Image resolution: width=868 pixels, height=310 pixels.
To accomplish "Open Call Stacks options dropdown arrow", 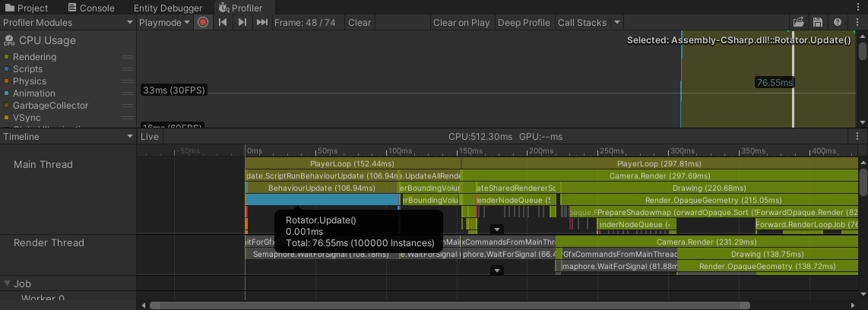I will pyautogui.click(x=617, y=23).
